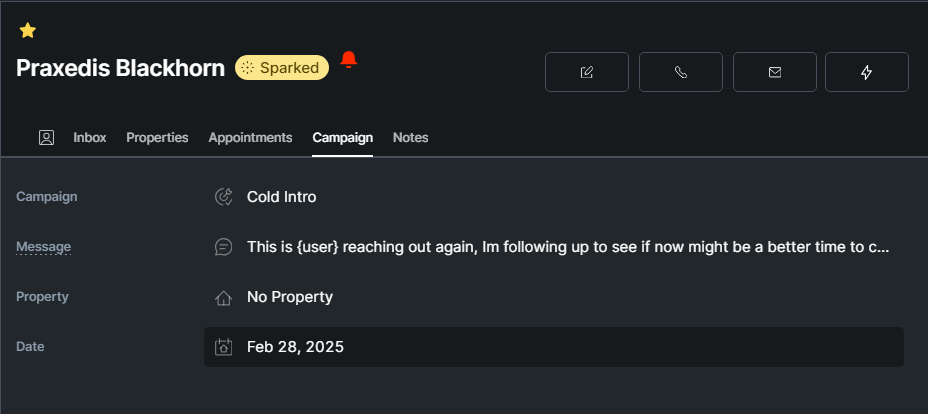Click the underlined Message label
Viewport: 928px width, 414px height.
[x=43, y=247]
